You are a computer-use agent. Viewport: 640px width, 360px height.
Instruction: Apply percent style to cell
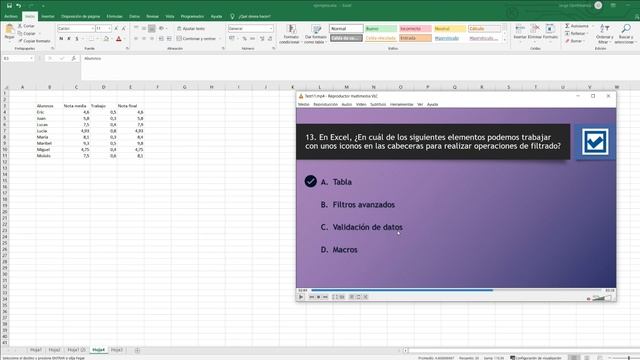pyautogui.click(x=244, y=38)
